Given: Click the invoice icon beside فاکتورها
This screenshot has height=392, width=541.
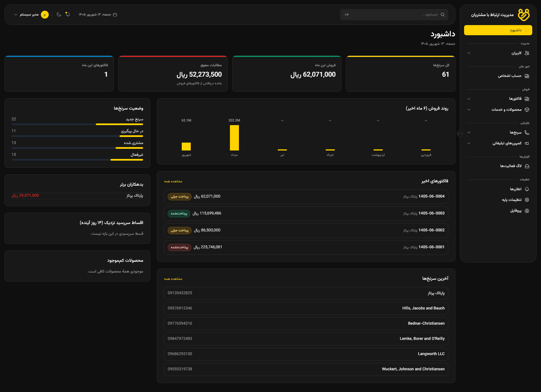Looking at the screenshot, I should 527,99.
